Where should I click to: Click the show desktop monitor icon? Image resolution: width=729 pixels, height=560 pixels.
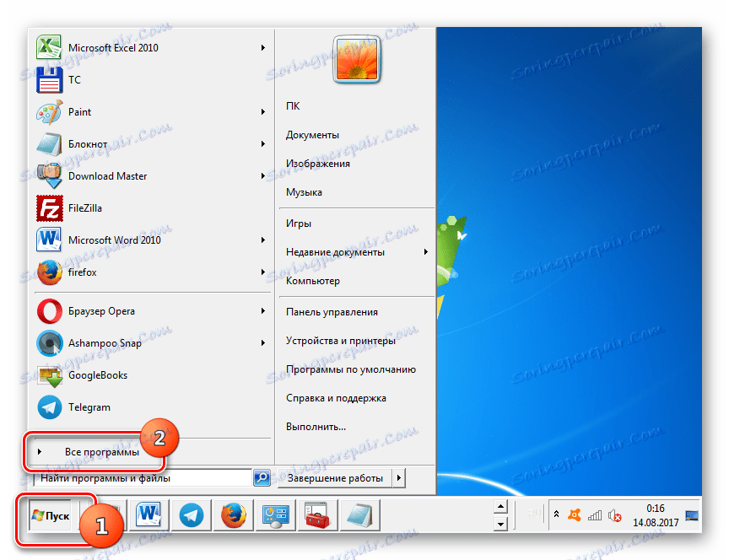click(x=692, y=515)
